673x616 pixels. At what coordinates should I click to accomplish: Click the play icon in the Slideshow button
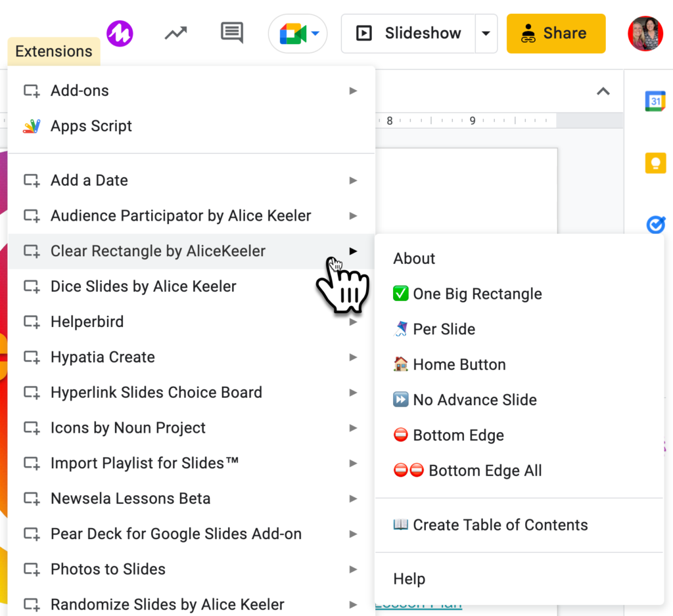point(364,33)
